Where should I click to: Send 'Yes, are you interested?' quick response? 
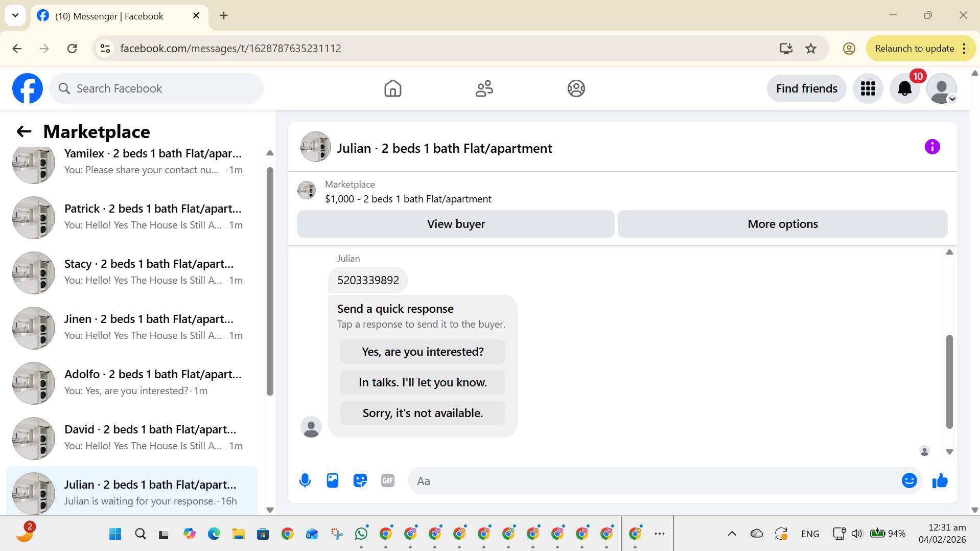click(x=423, y=352)
